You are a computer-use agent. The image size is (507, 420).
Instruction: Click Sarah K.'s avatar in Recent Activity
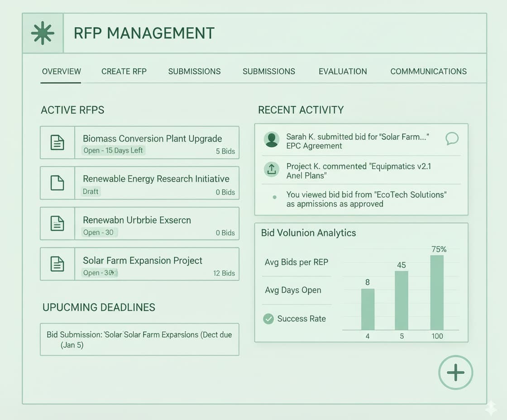click(272, 139)
